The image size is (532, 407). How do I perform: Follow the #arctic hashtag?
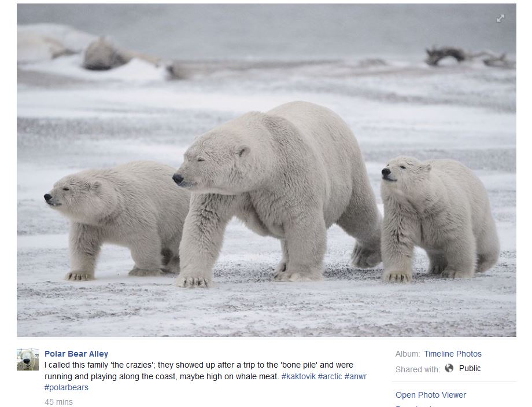click(330, 376)
